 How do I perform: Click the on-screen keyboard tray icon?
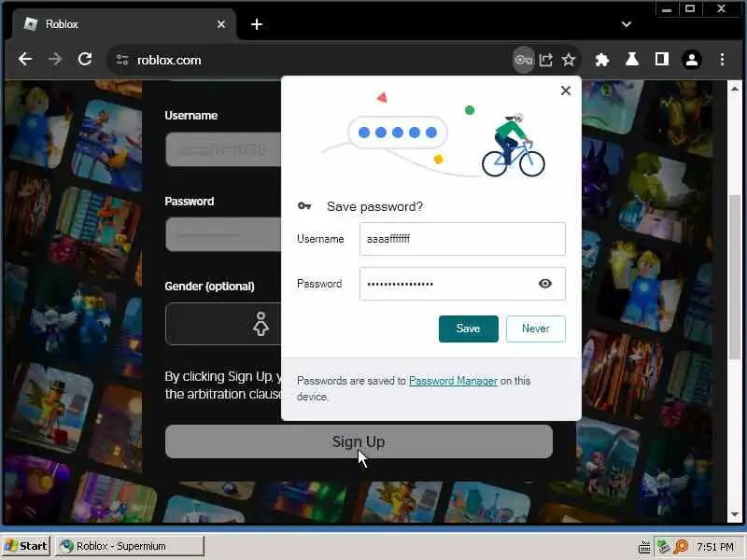point(644,547)
